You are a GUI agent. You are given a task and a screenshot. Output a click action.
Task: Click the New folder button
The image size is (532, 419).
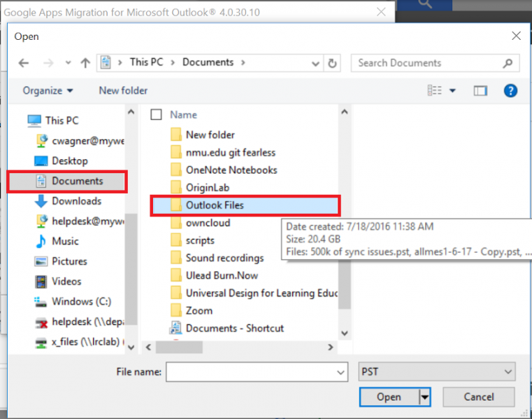[x=123, y=91]
